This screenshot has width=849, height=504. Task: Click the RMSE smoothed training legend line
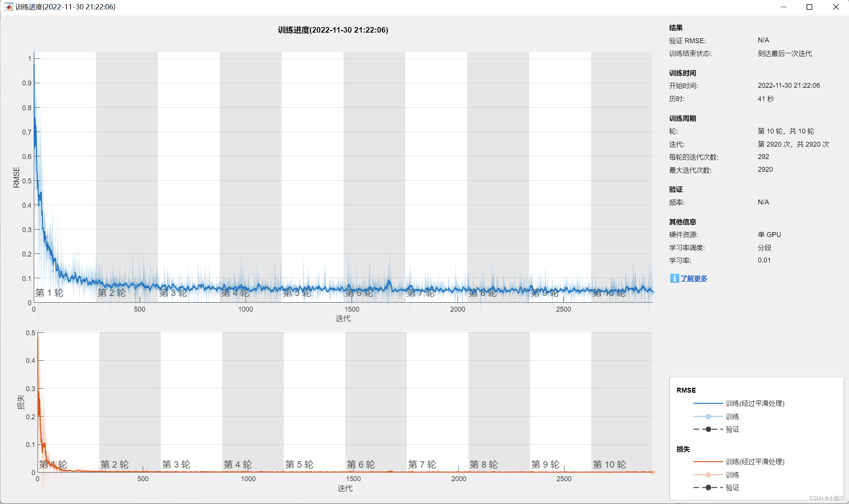click(x=708, y=403)
